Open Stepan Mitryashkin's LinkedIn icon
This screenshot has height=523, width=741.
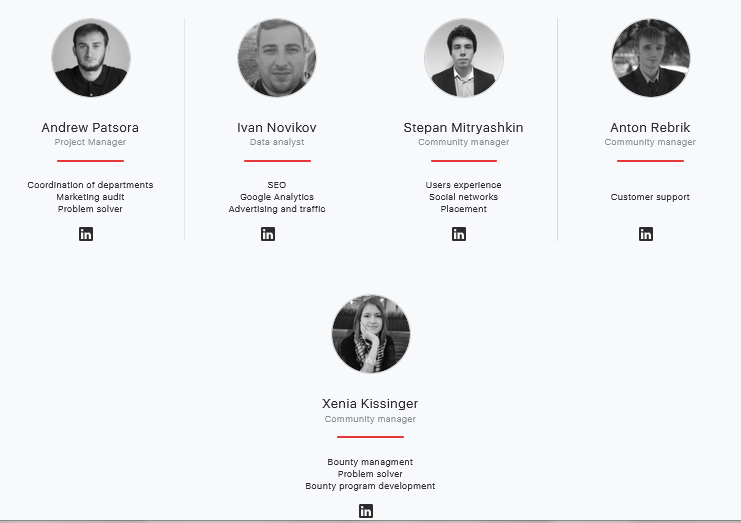pos(459,234)
